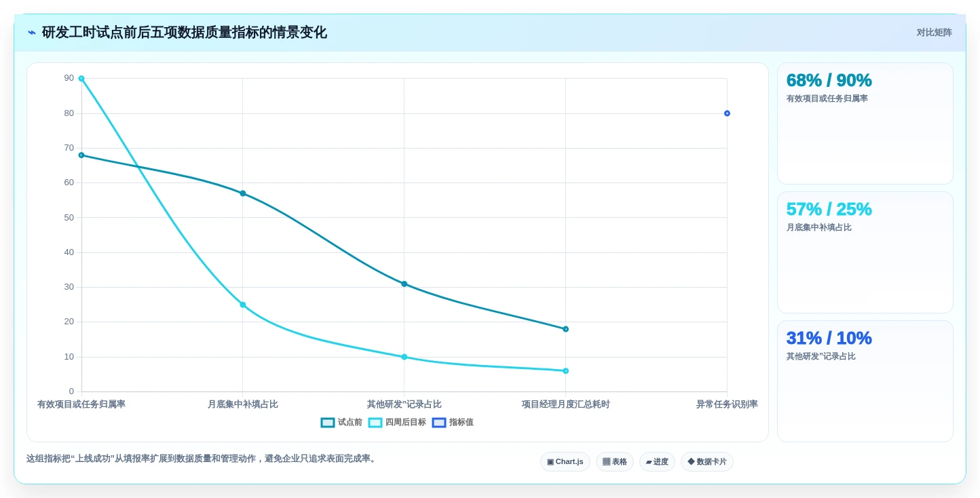
Task: Click the y-axis value 90
Action: [x=69, y=78]
